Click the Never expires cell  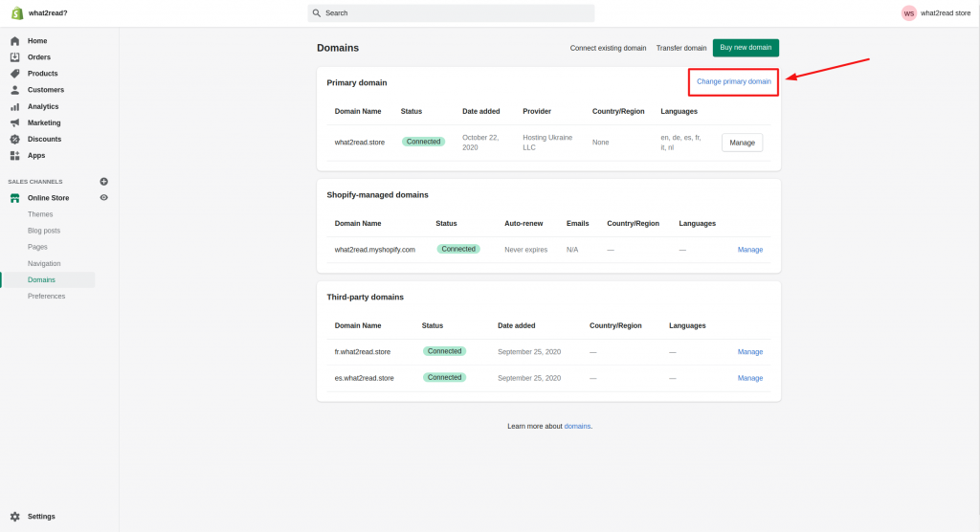(525, 250)
